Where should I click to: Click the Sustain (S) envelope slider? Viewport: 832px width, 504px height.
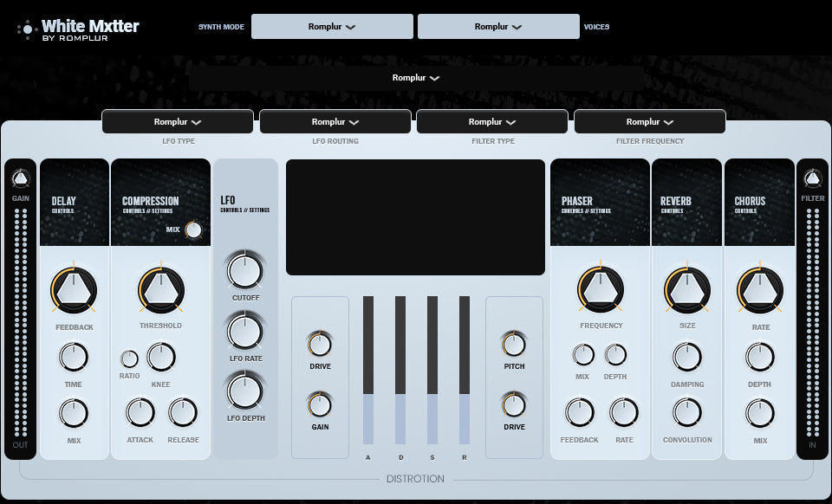tap(432, 370)
